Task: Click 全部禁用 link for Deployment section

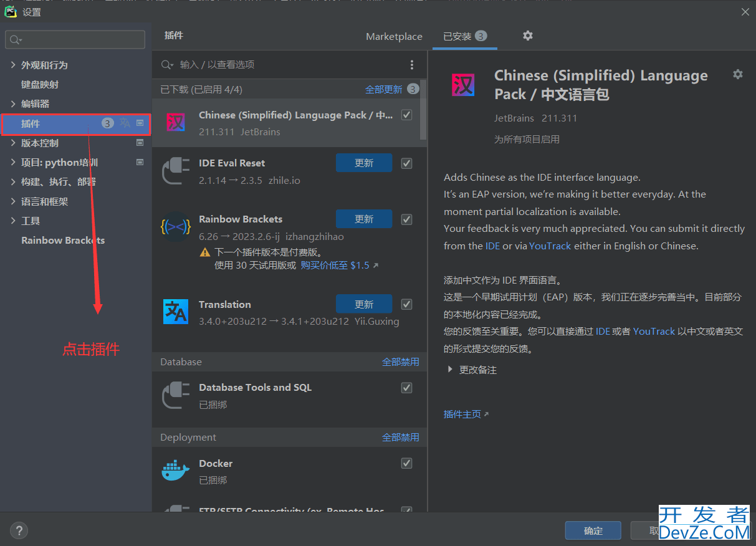Action: coord(401,437)
